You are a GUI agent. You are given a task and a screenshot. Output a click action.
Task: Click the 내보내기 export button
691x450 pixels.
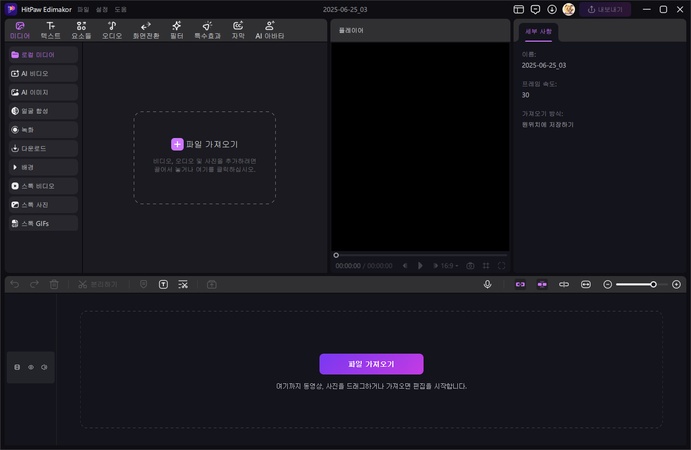pos(605,9)
